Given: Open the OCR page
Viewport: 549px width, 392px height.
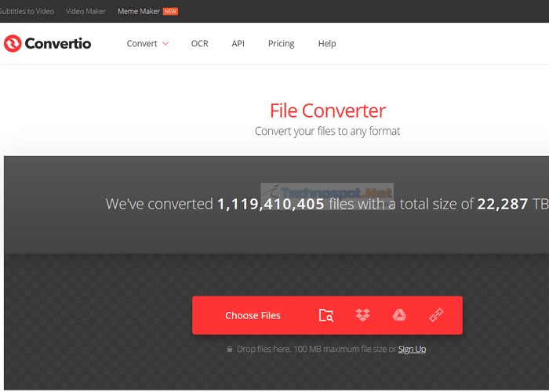Looking at the screenshot, I should tap(199, 43).
